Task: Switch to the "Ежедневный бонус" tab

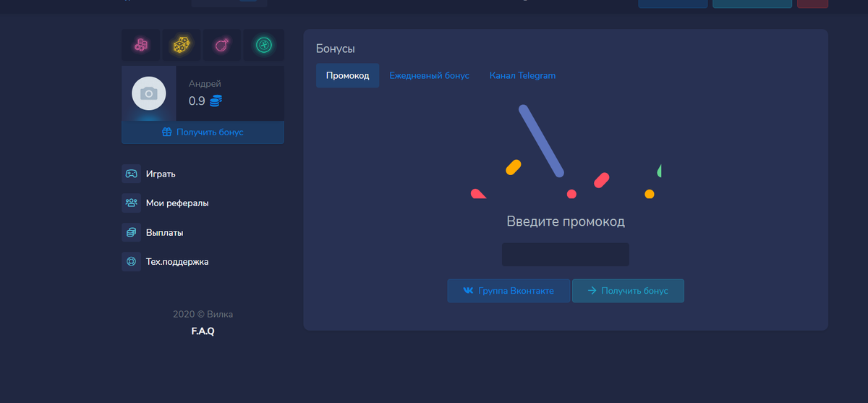Action: coord(430,75)
